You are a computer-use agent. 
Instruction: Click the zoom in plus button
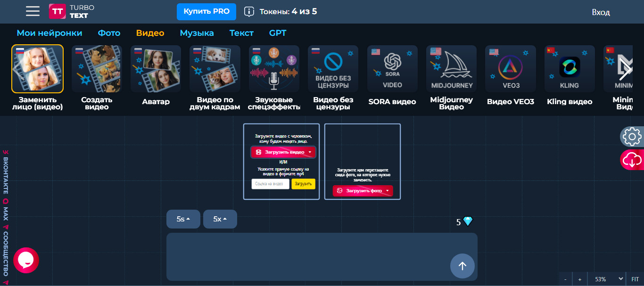(579, 279)
